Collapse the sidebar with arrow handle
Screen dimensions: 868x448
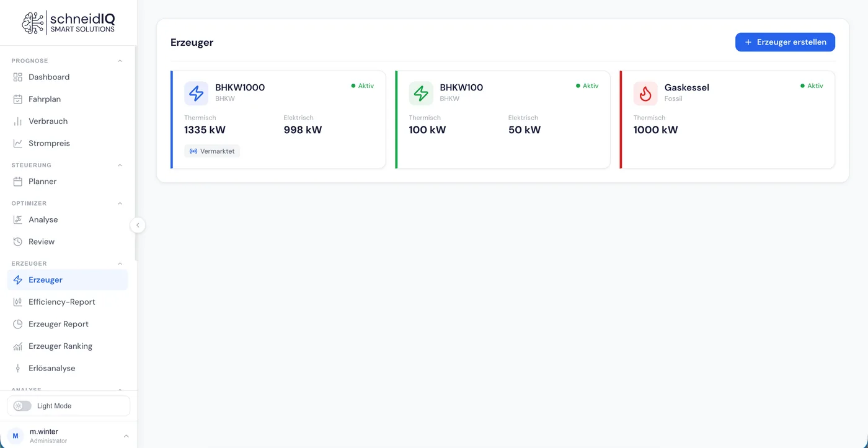(x=138, y=226)
